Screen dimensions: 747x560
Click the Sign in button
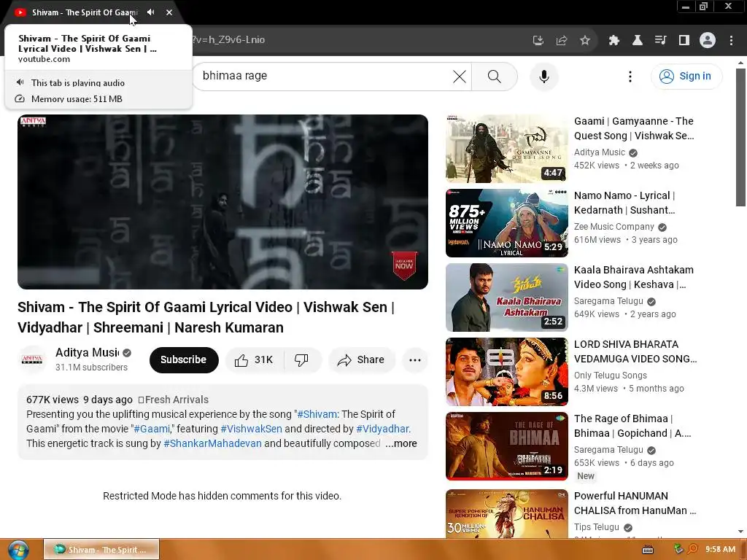pyautogui.click(x=686, y=76)
